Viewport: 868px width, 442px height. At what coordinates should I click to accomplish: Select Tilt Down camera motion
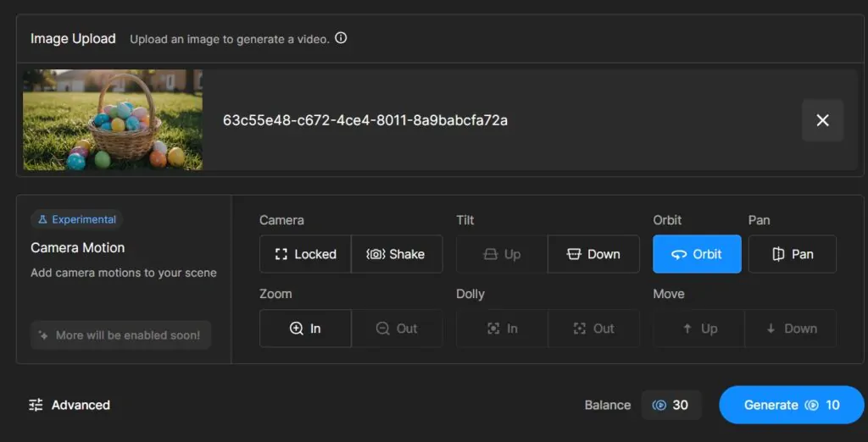pyautogui.click(x=593, y=254)
